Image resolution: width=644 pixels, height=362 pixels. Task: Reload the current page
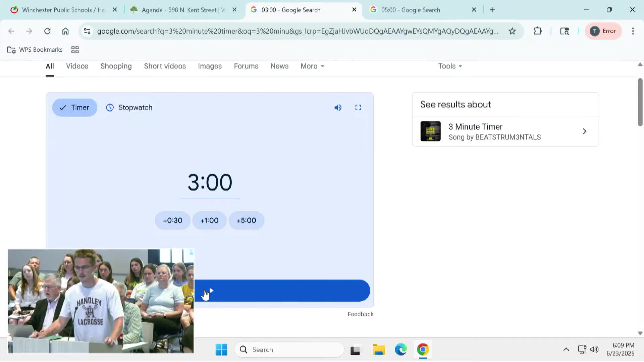coord(47,31)
